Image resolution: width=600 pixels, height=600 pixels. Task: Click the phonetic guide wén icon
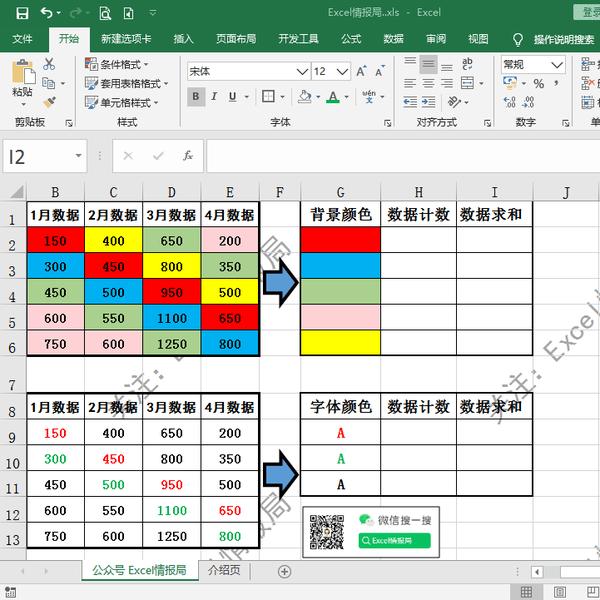coord(369,96)
